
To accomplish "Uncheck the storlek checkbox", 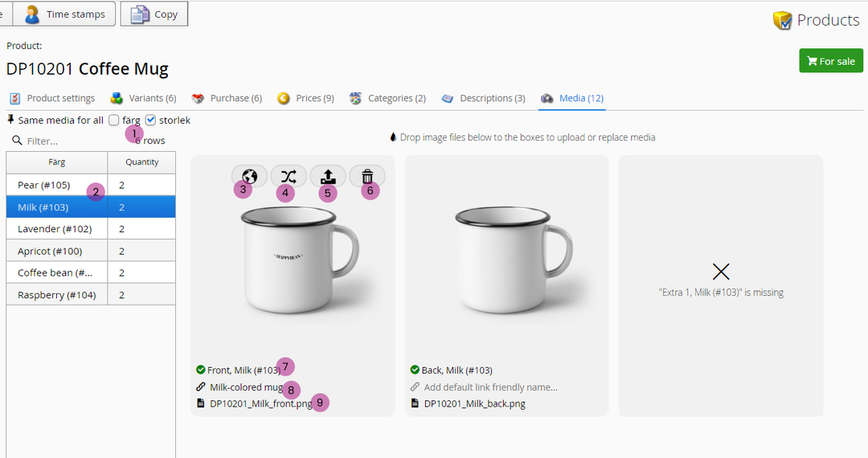I will point(150,121).
